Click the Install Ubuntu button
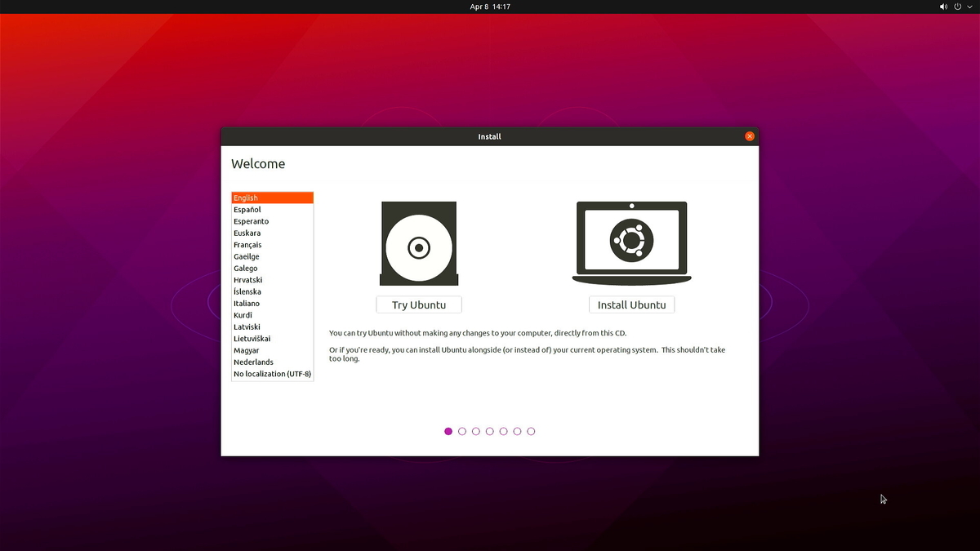980x551 pixels. click(x=631, y=304)
